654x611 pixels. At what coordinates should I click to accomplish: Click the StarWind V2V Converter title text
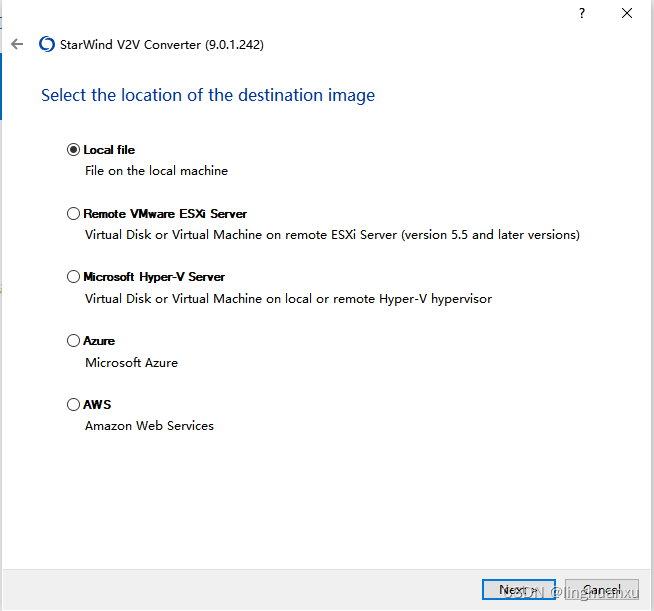(x=162, y=45)
